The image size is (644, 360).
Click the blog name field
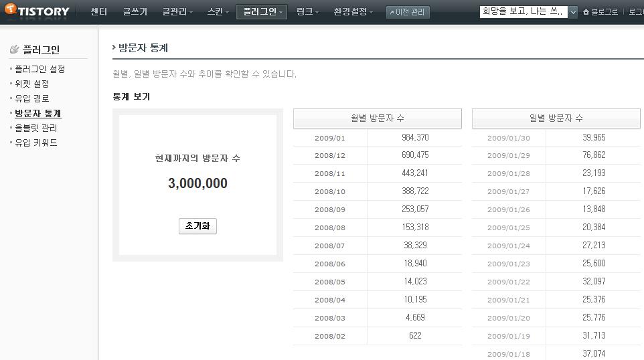click(x=524, y=12)
